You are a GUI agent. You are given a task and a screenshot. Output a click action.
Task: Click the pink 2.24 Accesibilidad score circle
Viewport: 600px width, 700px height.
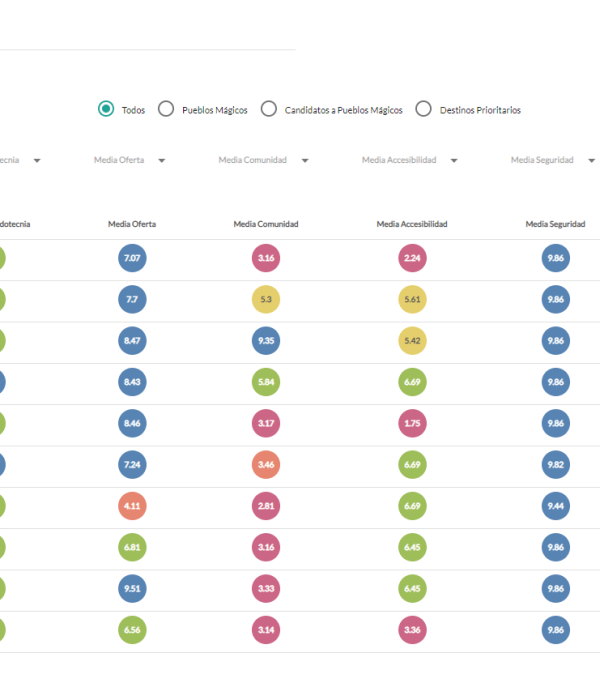pos(412,258)
